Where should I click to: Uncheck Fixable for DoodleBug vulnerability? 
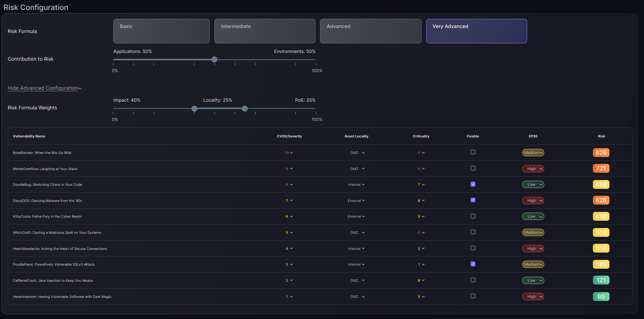point(473,184)
